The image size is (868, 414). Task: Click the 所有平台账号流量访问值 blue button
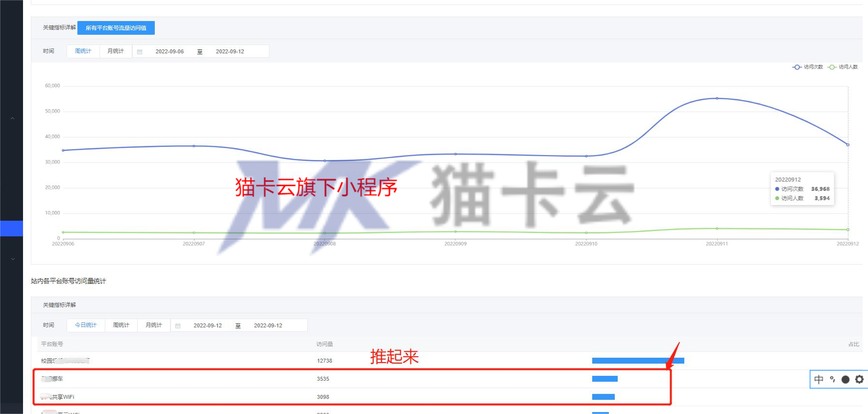pos(116,28)
